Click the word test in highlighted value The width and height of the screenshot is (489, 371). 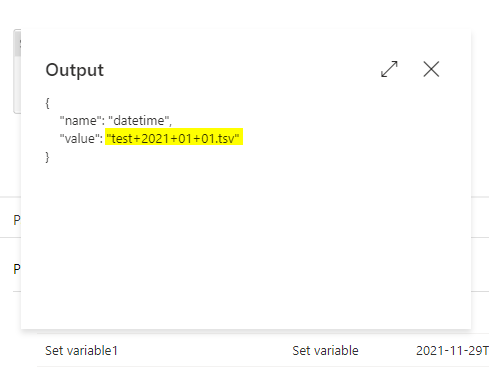pos(122,138)
